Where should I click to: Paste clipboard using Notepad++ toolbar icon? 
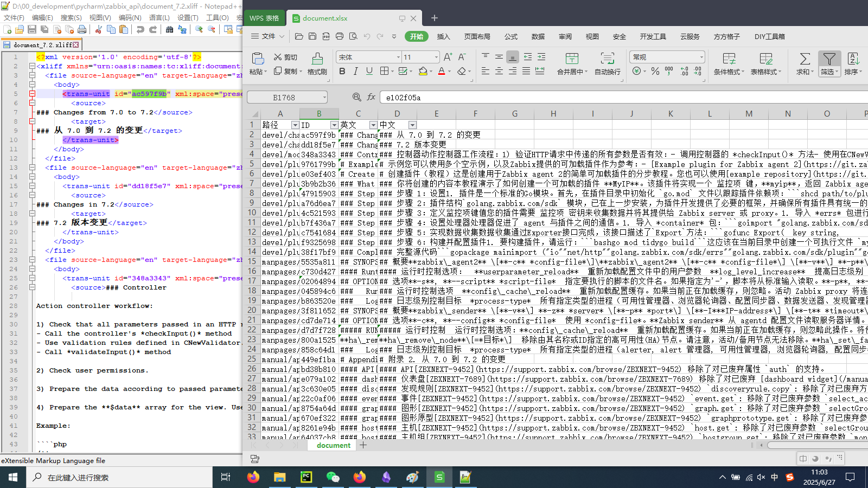coord(123,29)
